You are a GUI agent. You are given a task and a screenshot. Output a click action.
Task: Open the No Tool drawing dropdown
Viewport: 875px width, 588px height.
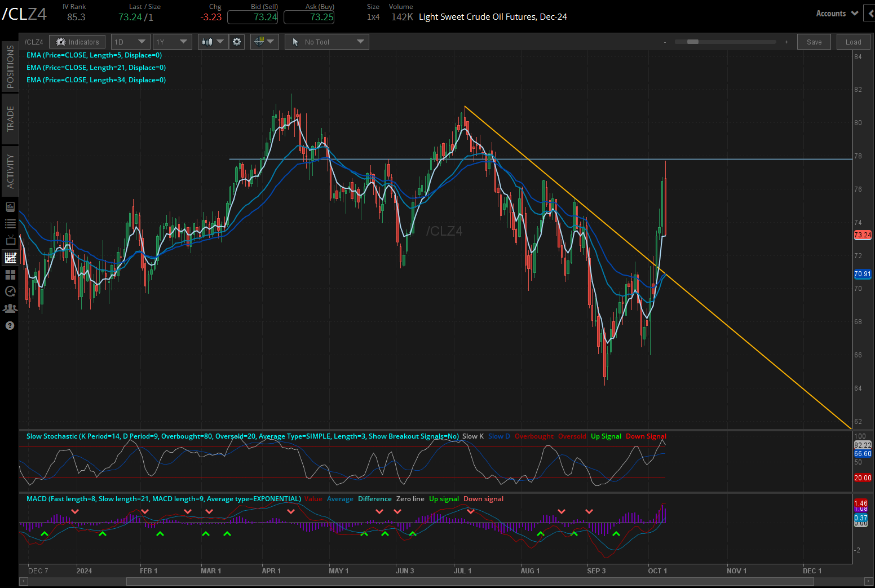click(326, 41)
